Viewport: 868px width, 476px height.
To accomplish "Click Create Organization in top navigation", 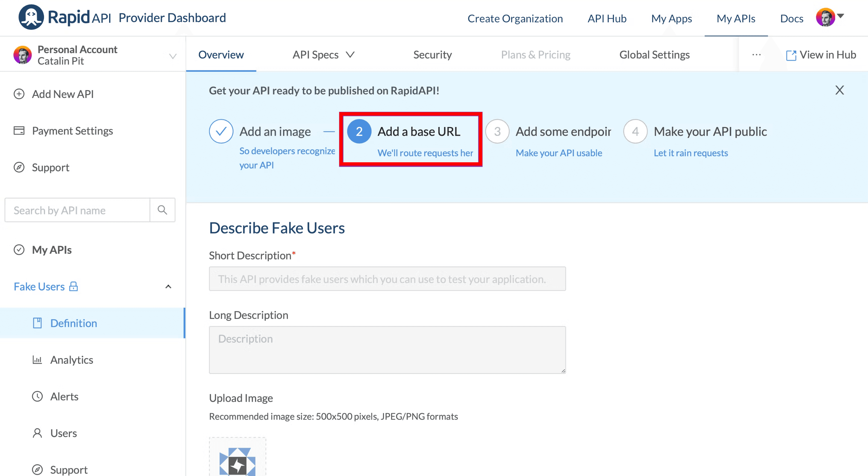I will click(515, 18).
